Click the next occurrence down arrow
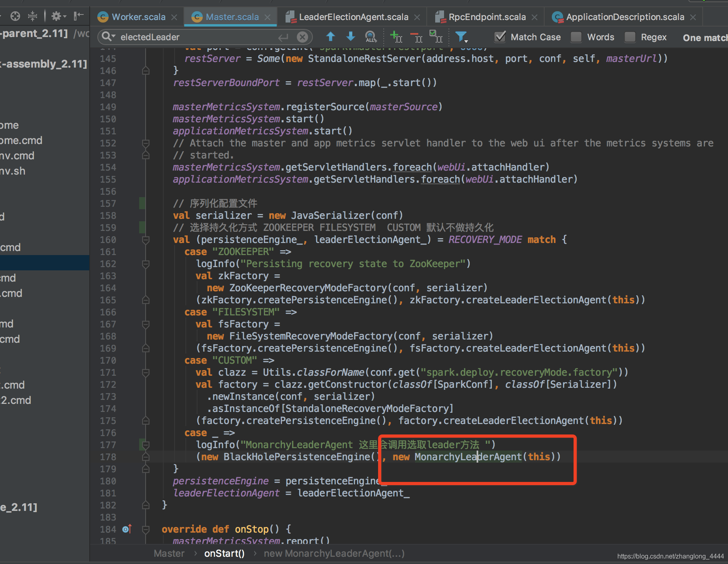Screen dimensions: 728x564 pyautogui.click(x=350, y=37)
